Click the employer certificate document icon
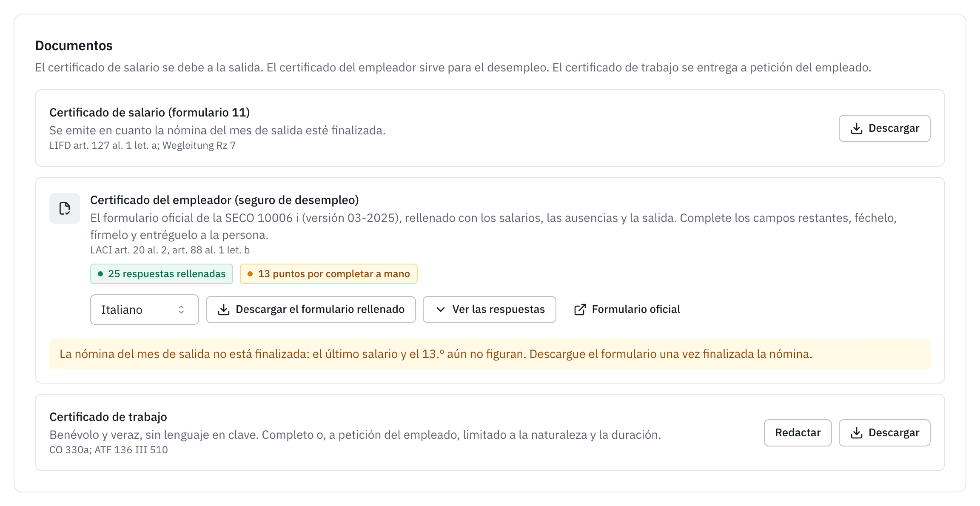The image size is (980, 506). click(x=65, y=208)
